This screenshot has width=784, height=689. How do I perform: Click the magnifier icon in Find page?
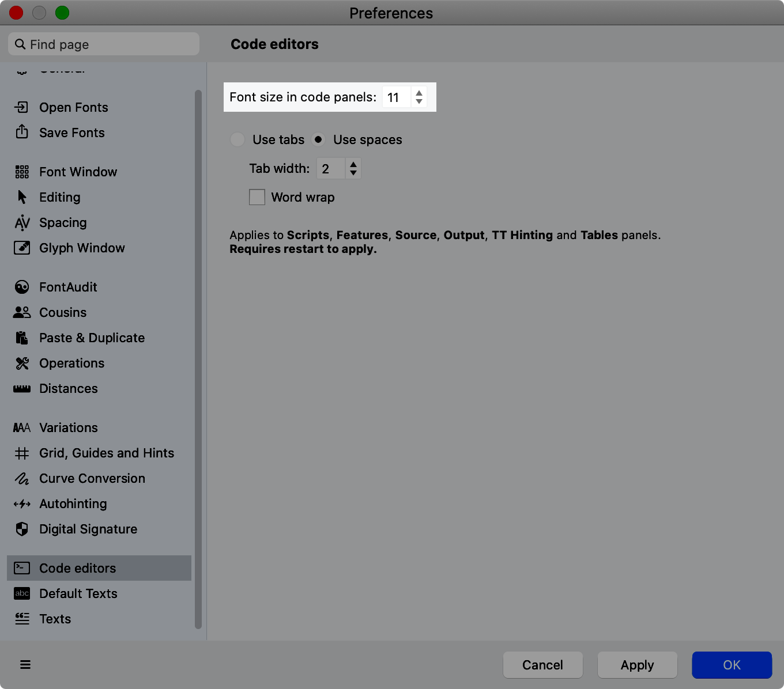20,44
